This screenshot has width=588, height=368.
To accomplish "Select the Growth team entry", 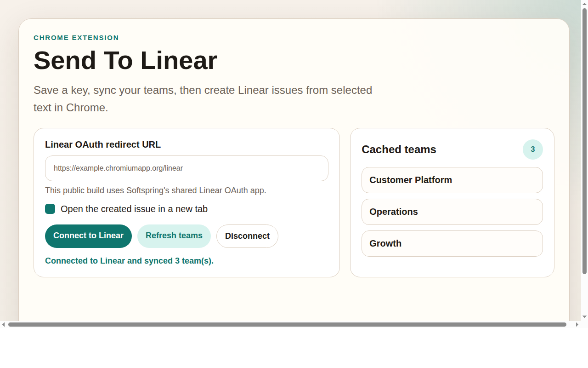I will [452, 243].
